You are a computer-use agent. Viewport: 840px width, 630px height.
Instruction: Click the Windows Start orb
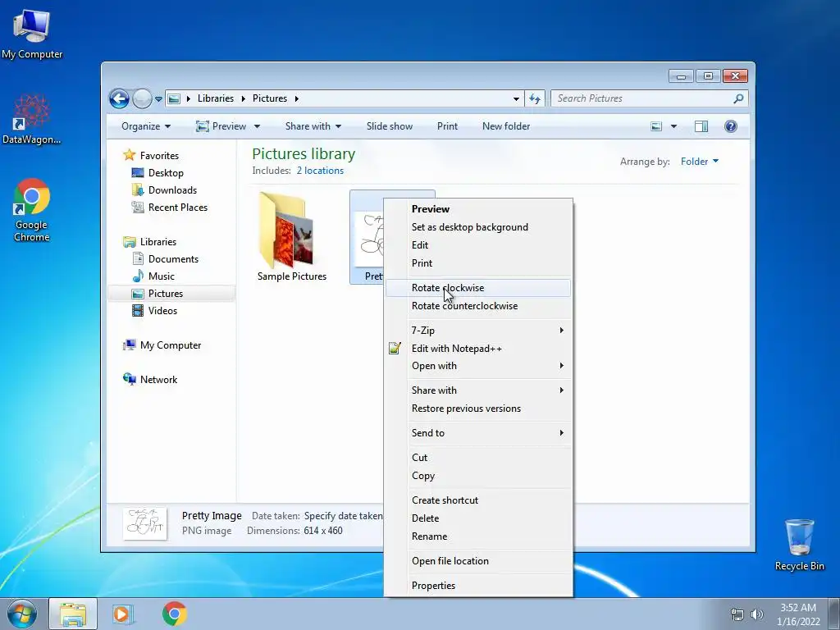tap(21, 614)
